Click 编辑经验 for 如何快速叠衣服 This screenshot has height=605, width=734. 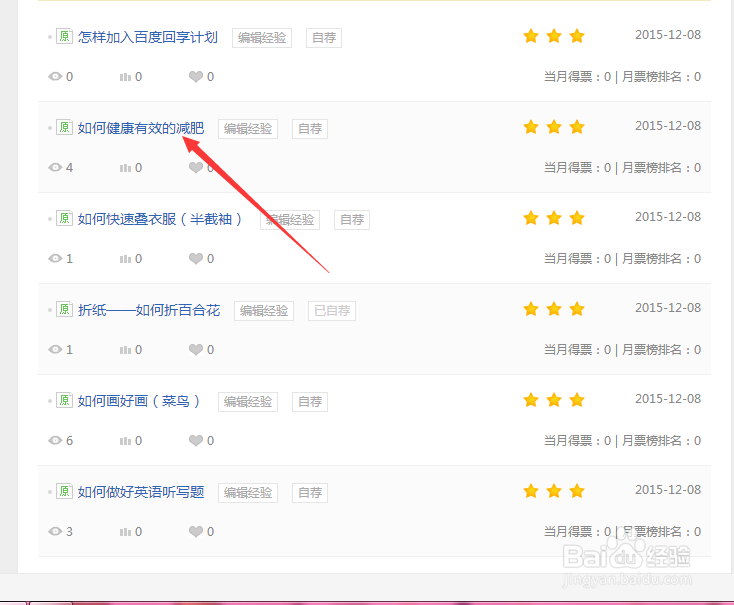click(x=290, y=220)
